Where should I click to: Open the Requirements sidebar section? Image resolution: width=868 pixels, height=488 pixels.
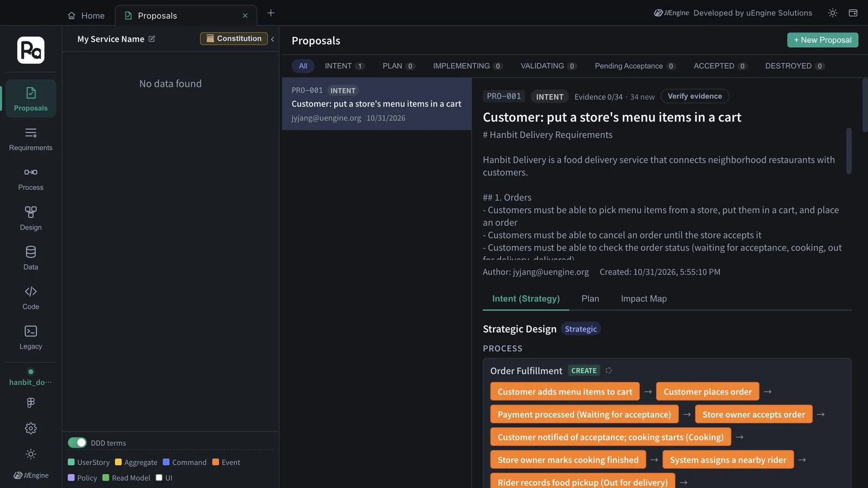click(x=31, y=139)
